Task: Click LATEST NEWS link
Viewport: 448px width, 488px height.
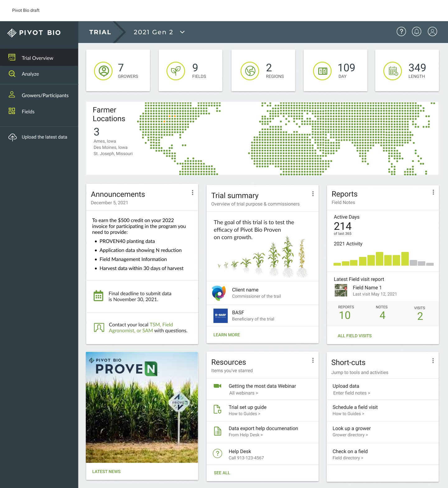Action: pos(106,471)
